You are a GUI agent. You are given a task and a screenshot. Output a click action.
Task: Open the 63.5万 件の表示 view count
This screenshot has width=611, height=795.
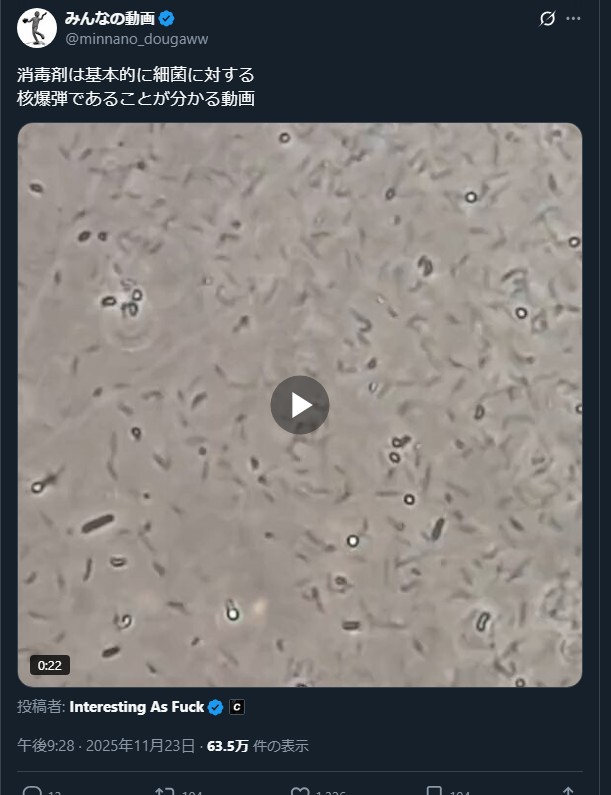pyautogui.click(x=258, y=746)
